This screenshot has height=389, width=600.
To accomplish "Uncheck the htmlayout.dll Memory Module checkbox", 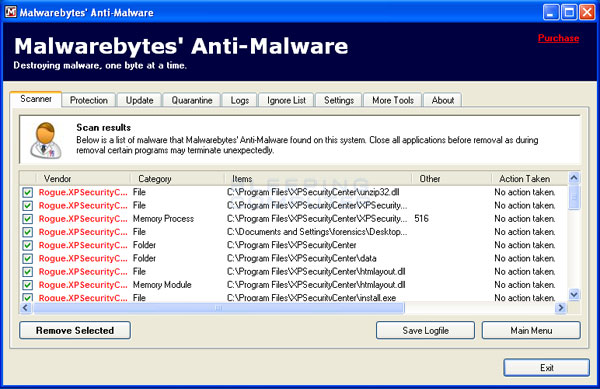I will 28,285.
